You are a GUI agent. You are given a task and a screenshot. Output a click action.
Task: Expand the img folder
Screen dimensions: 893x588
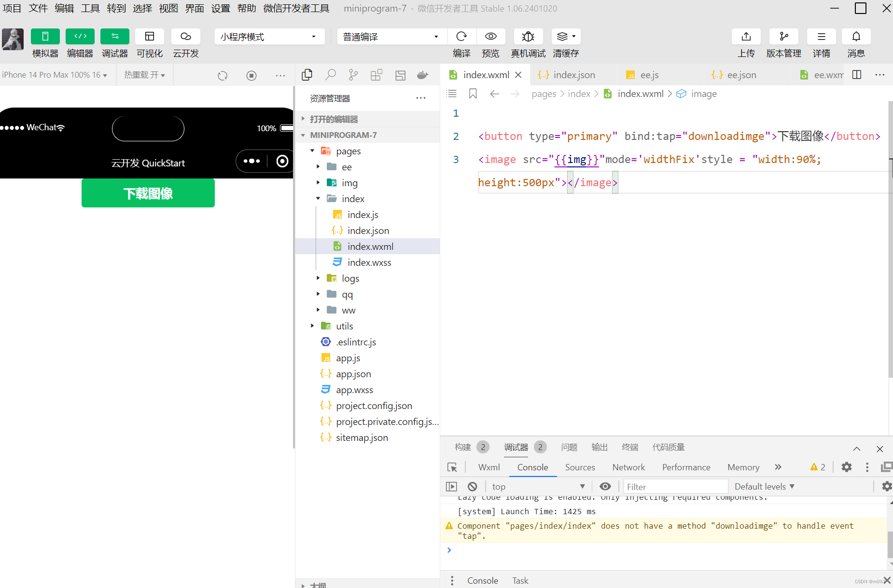pyautogui.click(x=349, y=183)
